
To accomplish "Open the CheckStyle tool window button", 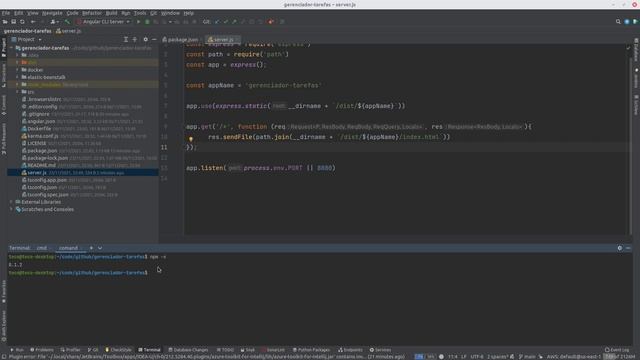I will [x=119, y=350].
